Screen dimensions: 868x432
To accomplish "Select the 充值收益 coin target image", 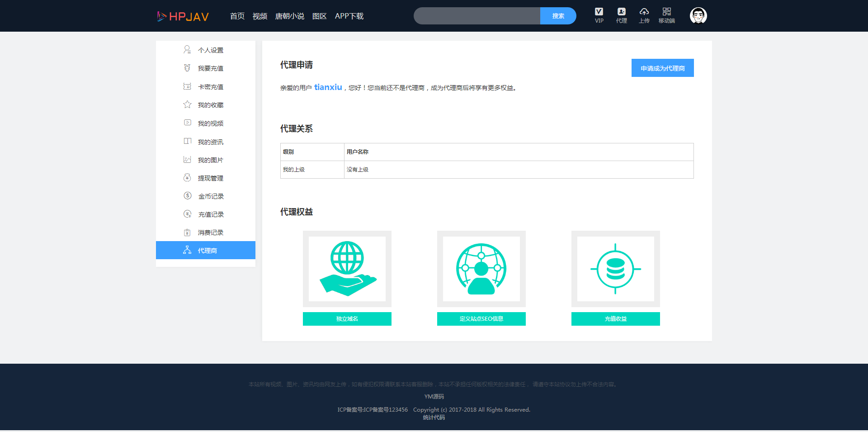I will pyautogui.click(x=615, y=269).
